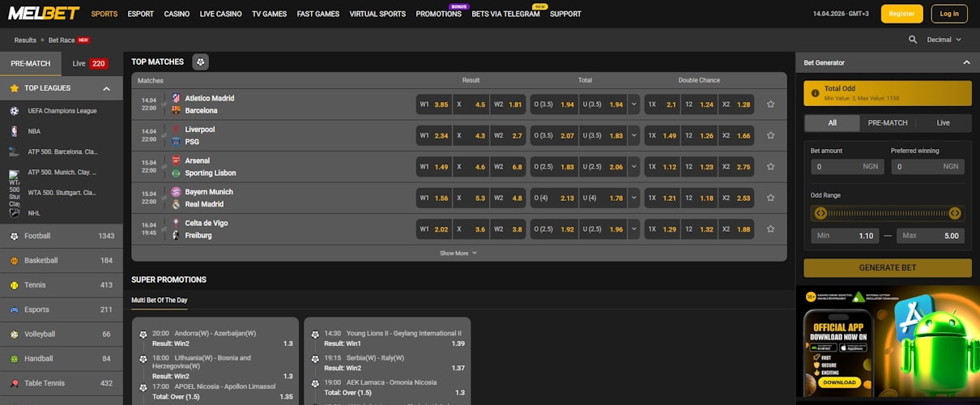Select PRE-MATCH in the Bet Generator
This screenshot has width=980, height=405.
coord(888,123)
